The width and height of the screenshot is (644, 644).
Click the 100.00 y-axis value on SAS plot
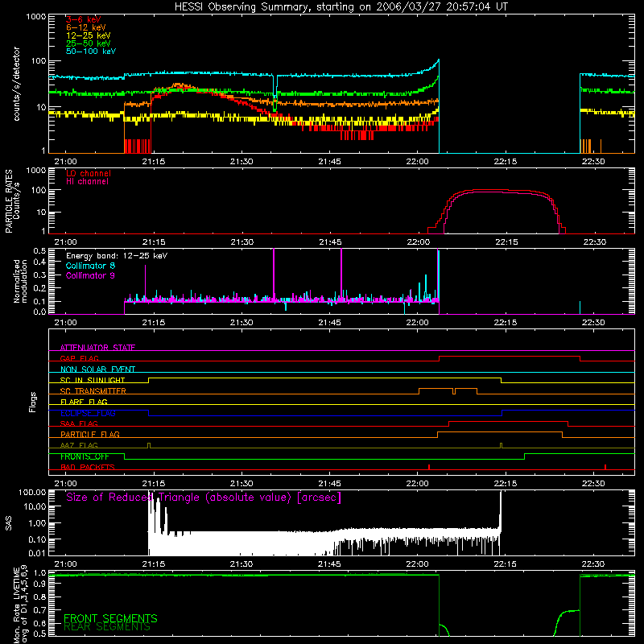32,492
